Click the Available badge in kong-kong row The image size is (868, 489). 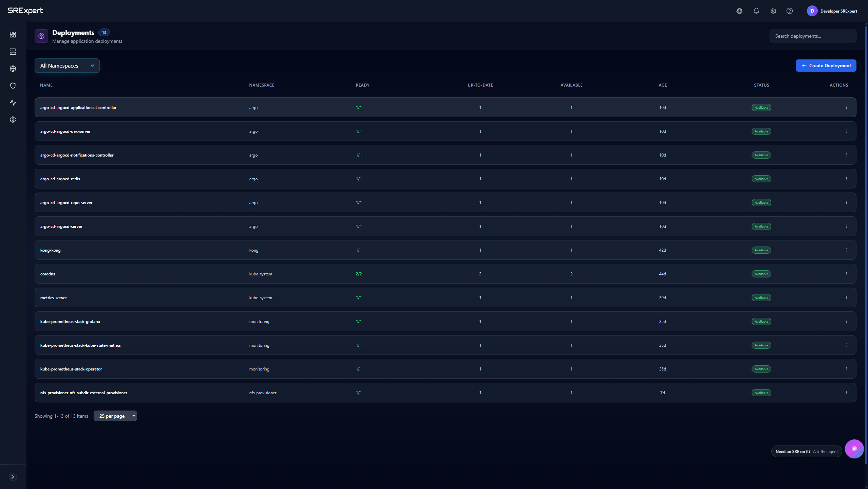(761, 250)
